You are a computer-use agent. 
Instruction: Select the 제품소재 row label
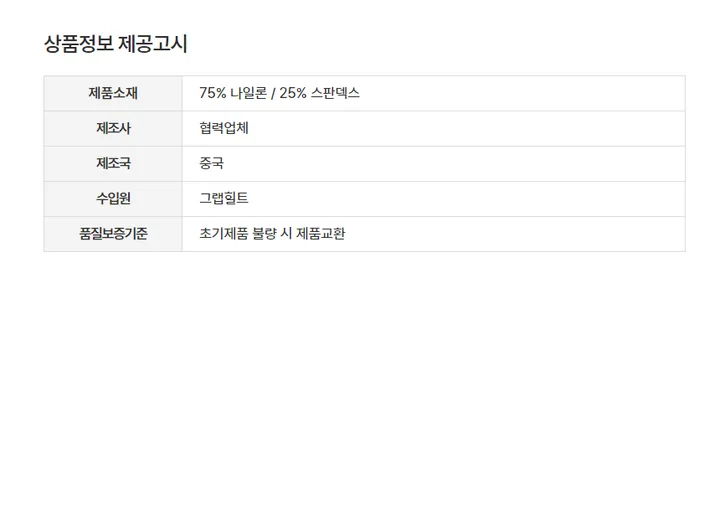point(113,93)
